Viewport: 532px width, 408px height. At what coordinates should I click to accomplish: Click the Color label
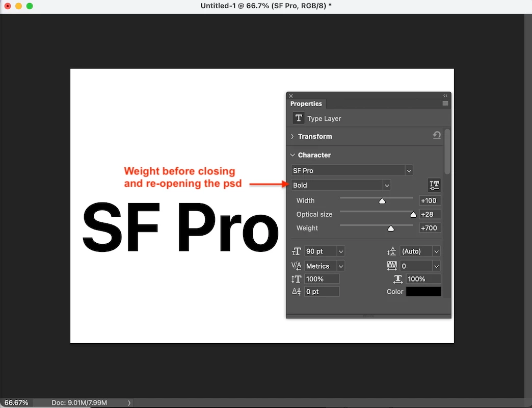coord(395,292)
